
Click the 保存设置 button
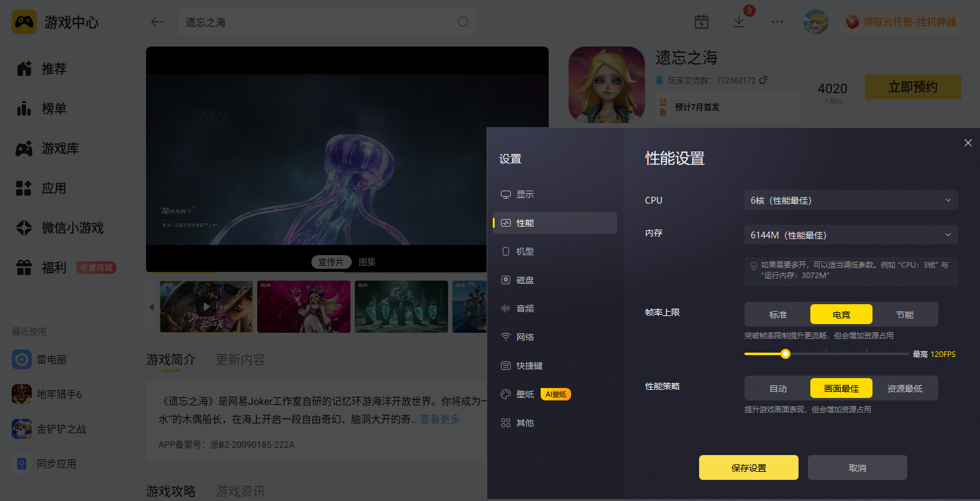click(749, 467)
